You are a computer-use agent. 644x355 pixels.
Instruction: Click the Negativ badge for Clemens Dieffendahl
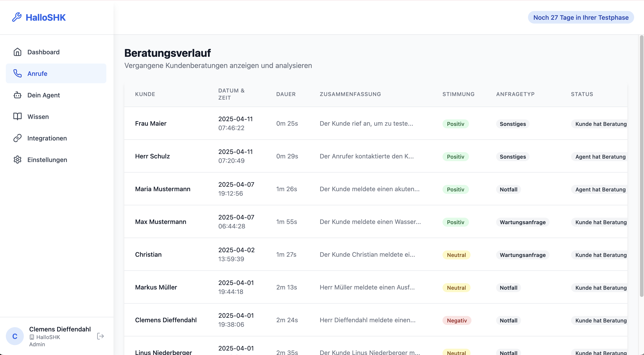pos(457,320)
